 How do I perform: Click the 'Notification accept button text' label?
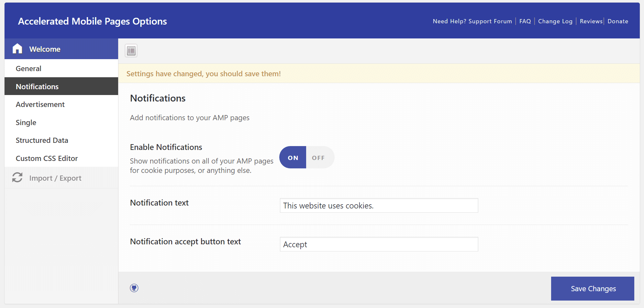[x=185, y=241]
